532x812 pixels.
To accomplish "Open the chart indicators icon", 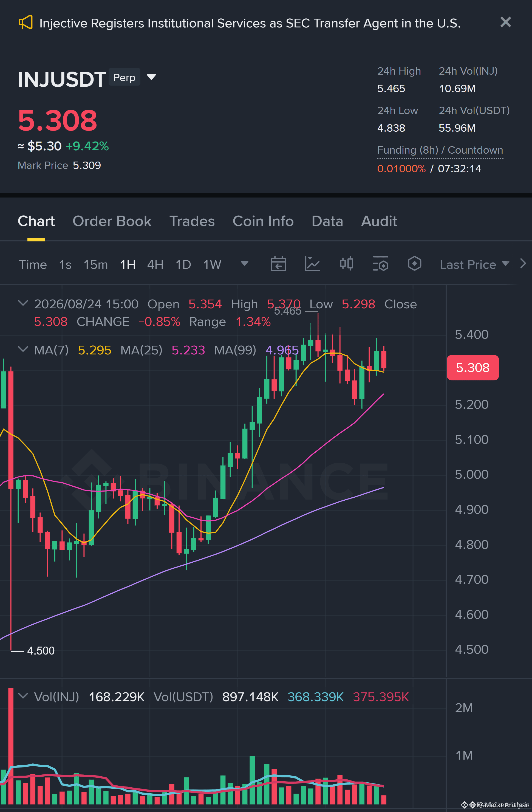I will click(312, 264).
